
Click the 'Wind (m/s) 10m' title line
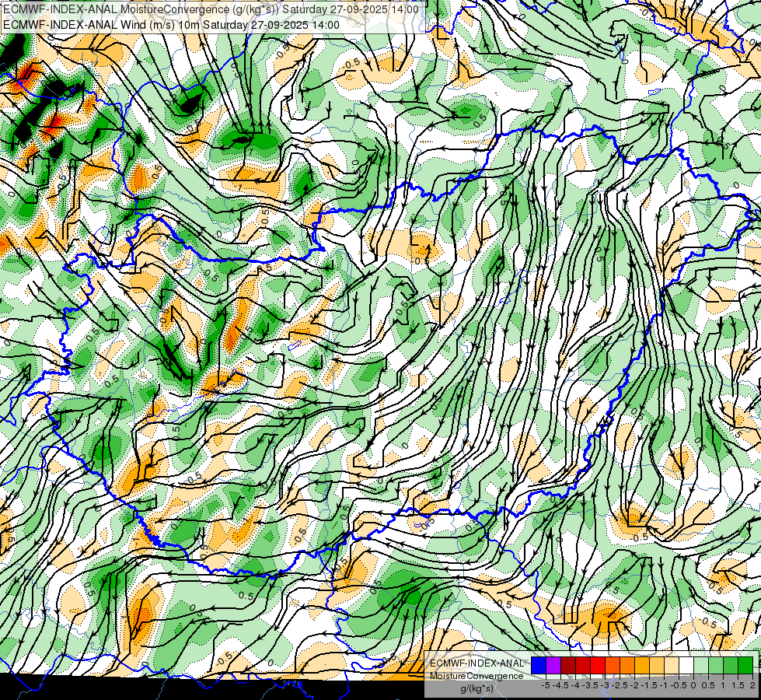[171, 25]
